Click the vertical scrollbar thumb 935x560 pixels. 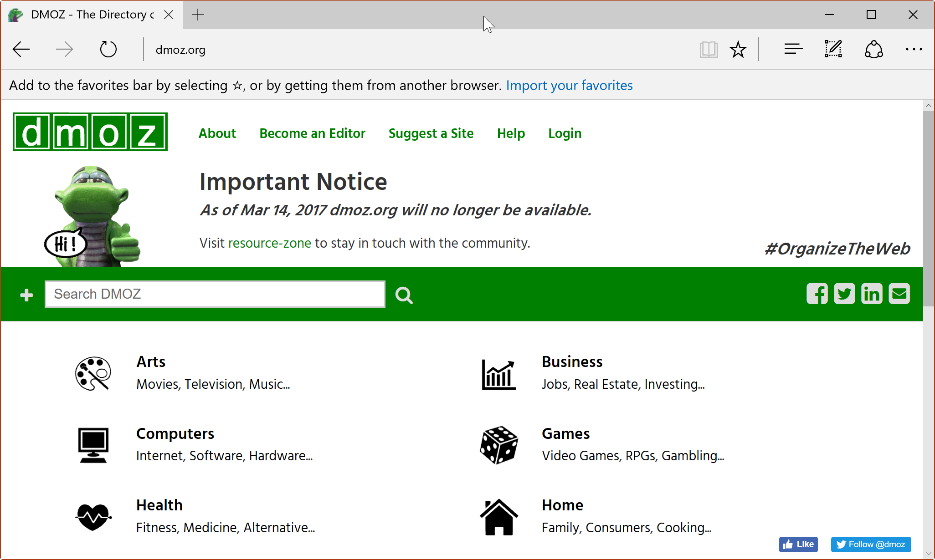[929, 209]
